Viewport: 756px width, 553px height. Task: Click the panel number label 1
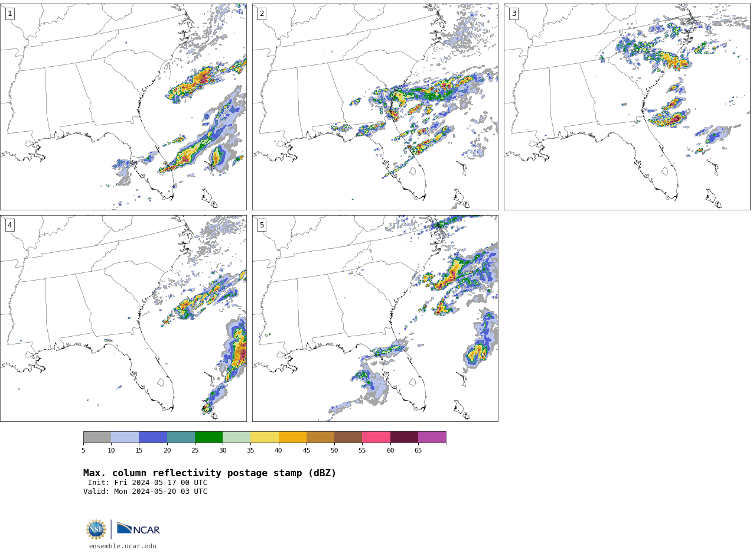9,14
